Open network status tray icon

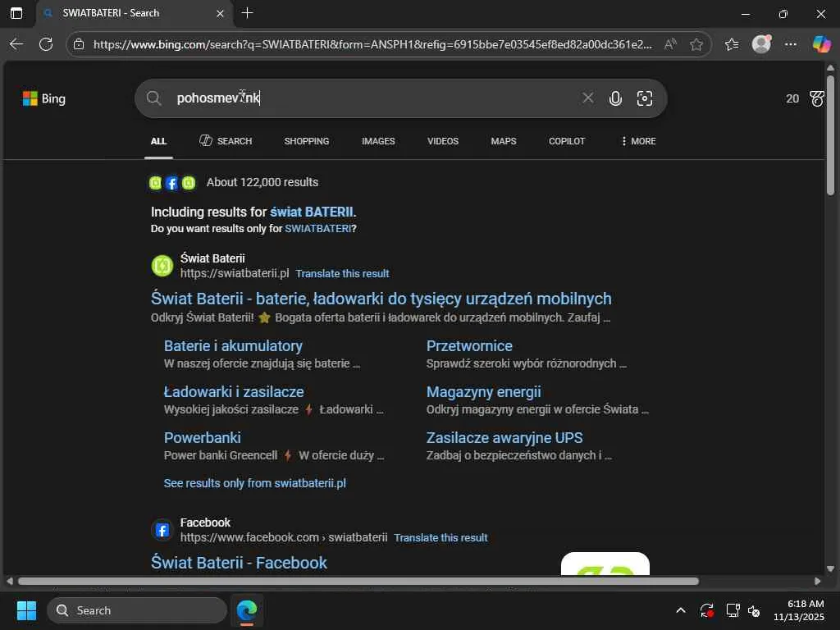pos(733,610)
